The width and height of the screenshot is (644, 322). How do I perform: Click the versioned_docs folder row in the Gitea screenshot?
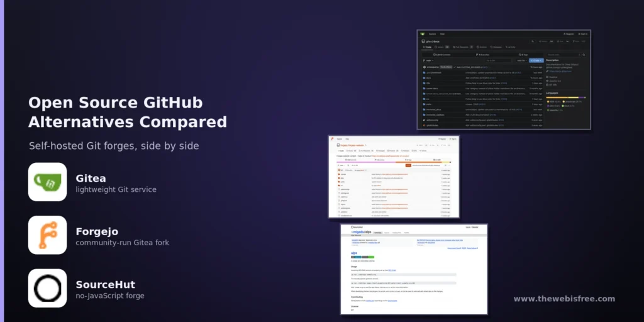(482, 109)
